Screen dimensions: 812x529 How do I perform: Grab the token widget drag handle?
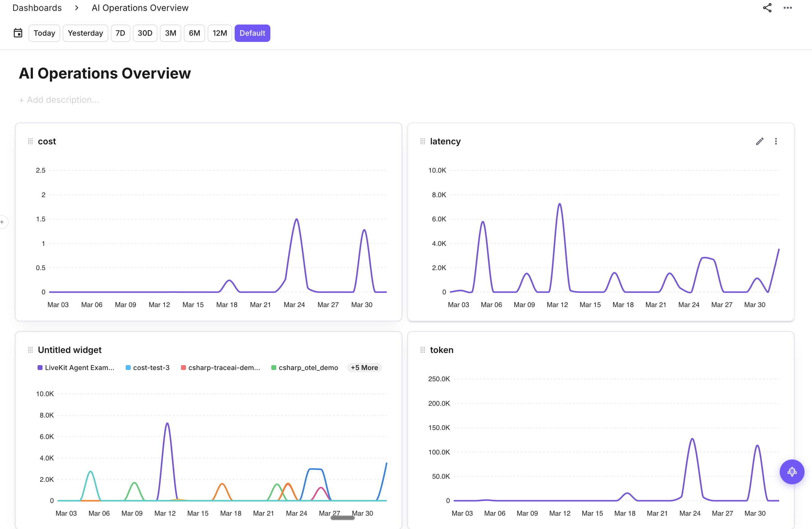[422, 350]
